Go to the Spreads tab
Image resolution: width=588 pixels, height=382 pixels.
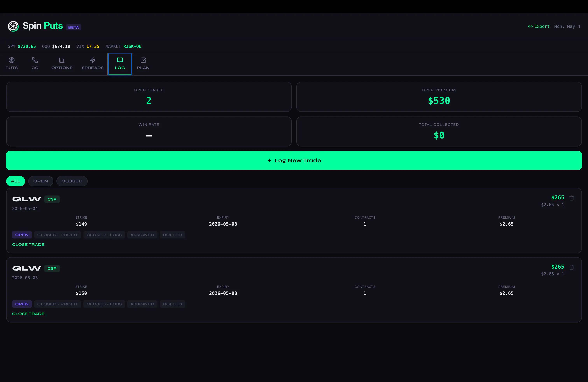93,64
